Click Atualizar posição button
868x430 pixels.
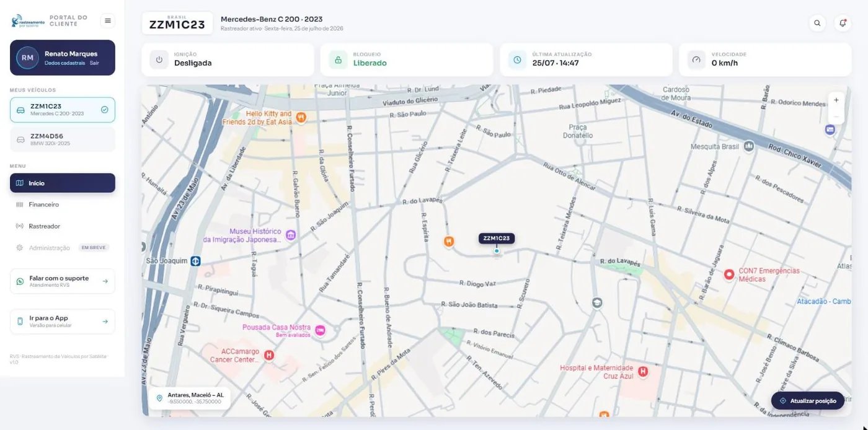[x=808, y=401]
